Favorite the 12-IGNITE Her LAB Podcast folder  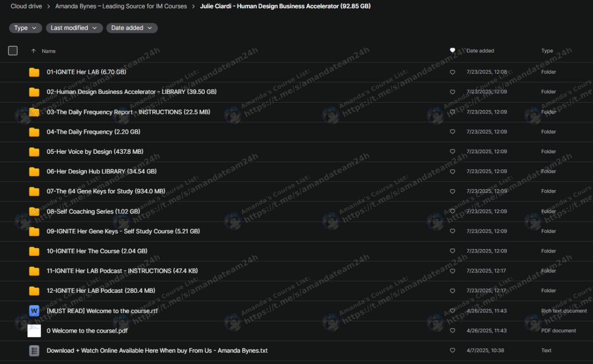click(452, 291)
